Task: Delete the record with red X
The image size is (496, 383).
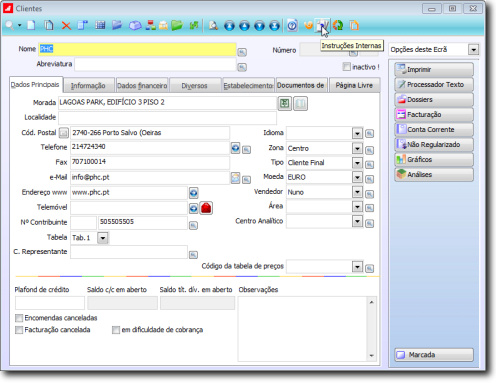Action: (66, 25)
